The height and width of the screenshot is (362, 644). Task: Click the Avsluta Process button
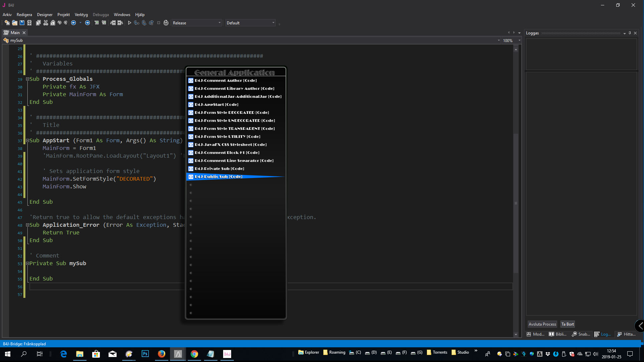(x=542, y=324)
